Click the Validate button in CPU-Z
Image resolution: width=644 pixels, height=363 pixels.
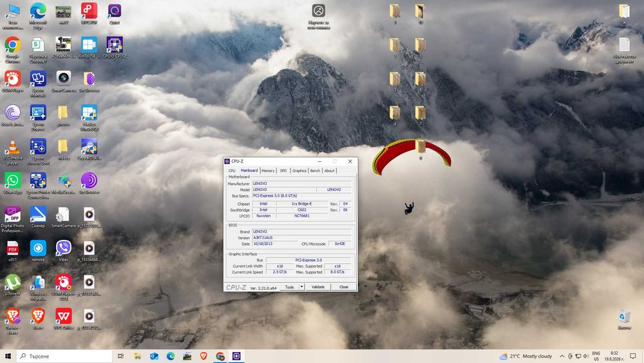(318, 287)
